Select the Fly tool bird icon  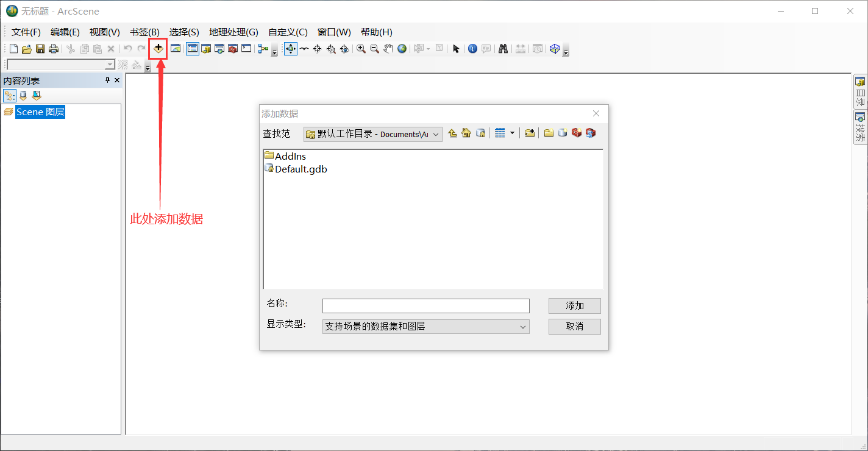(x=304, y=49)
